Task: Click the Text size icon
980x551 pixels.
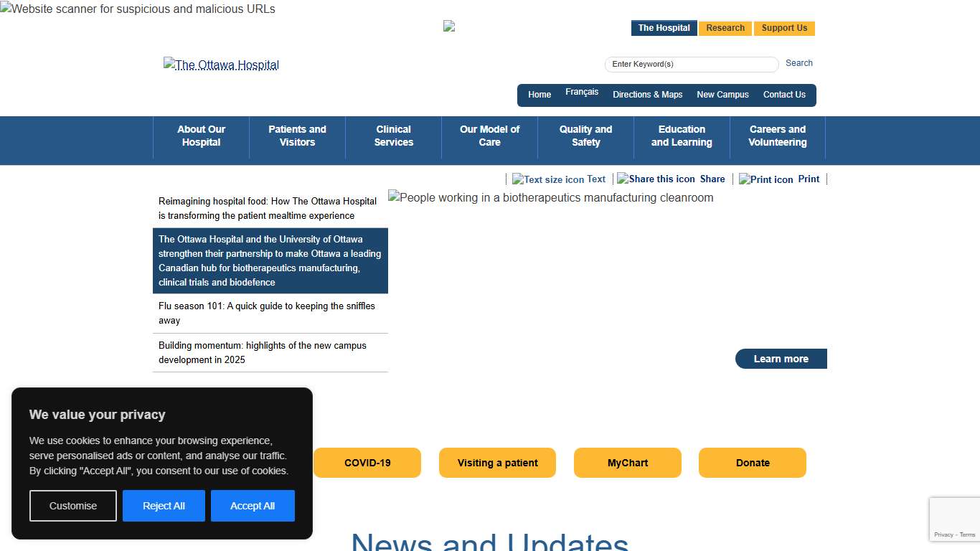Action: click(548, 179)
